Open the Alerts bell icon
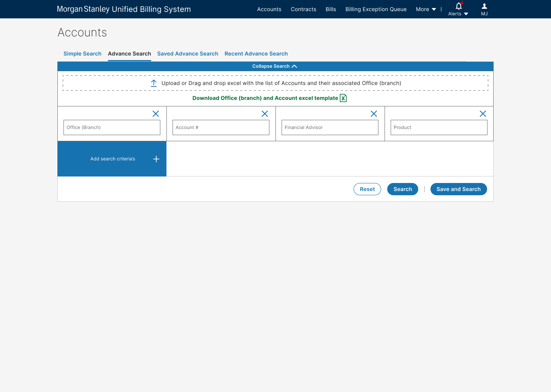This screenshot has height=392, width=551. pos(459,6)
